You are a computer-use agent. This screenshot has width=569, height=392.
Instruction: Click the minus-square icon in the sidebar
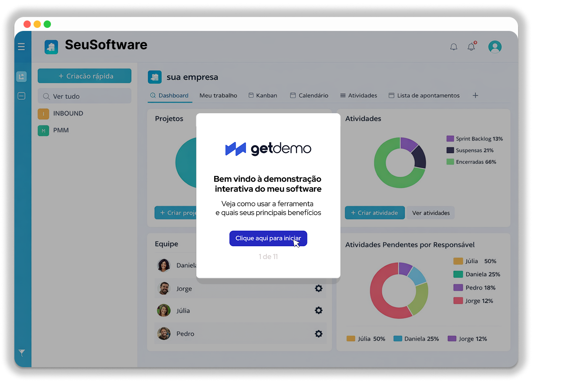(x=21, y=96)
